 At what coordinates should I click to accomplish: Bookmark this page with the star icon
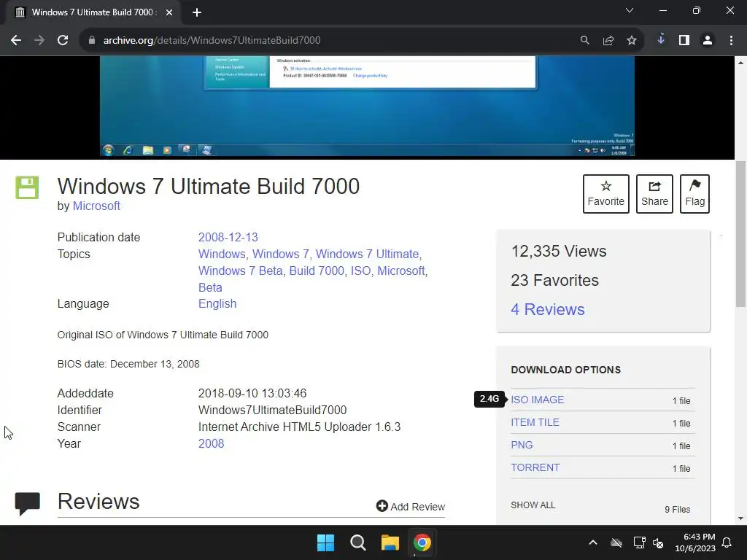click(x=632, y=41)
